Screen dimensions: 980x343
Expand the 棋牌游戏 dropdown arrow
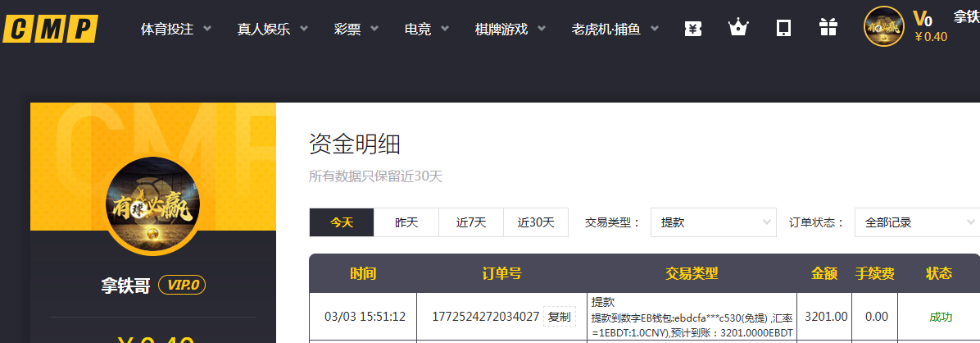click(542, 29)
